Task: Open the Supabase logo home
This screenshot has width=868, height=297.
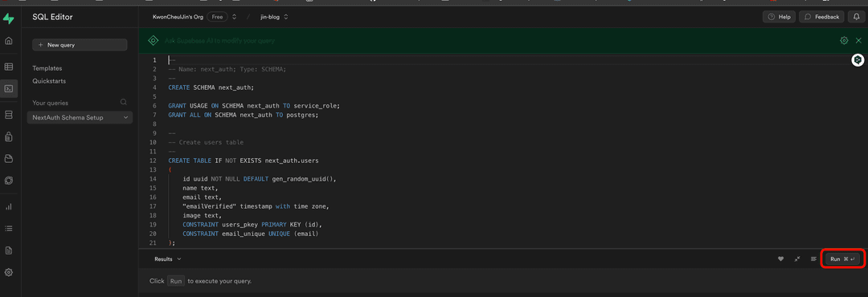Action: (x=8, y=19)
